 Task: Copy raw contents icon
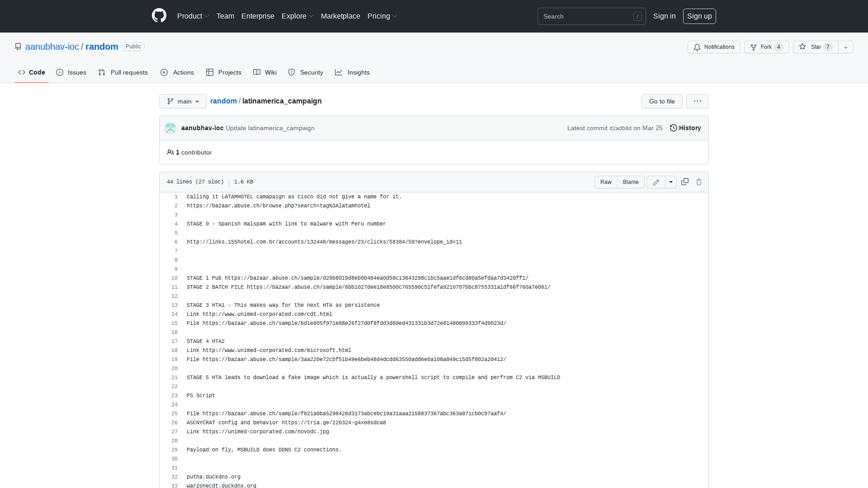tap(685, 182)
